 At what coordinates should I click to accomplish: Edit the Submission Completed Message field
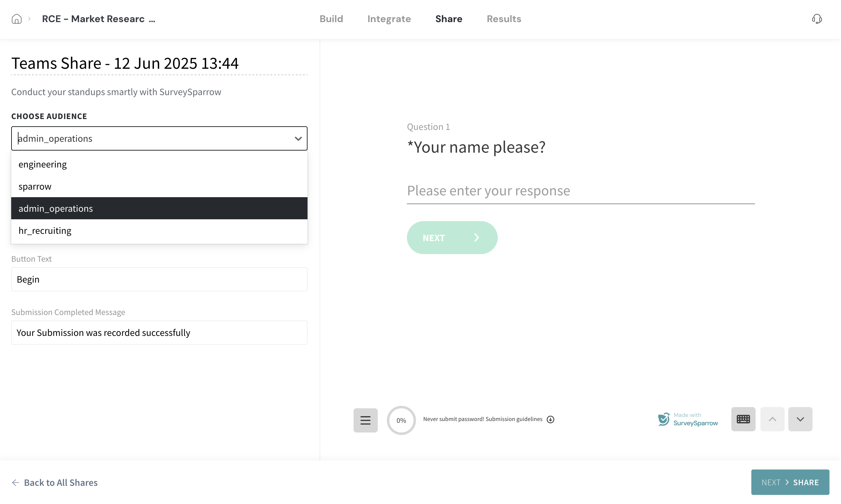[x=159, y=333]
